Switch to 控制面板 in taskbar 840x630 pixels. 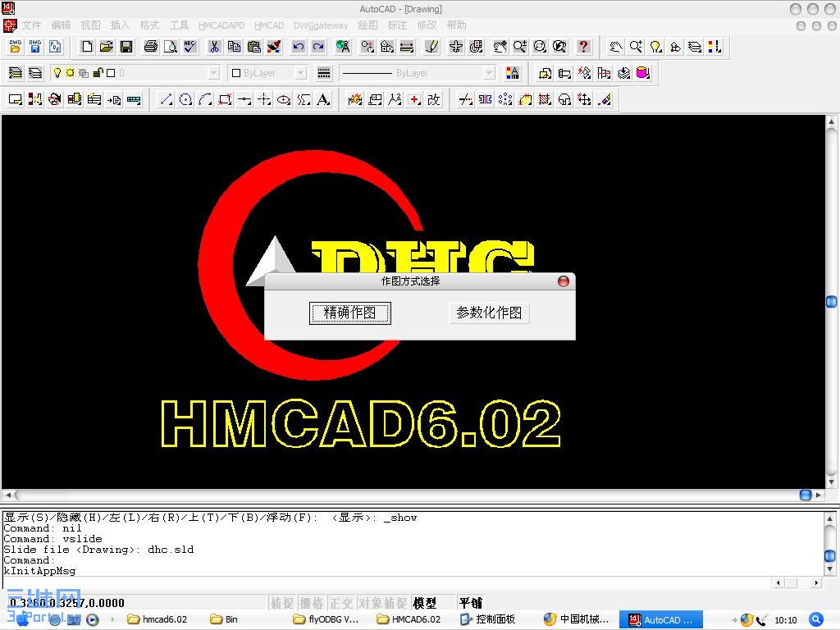click(x=488, y=619)
